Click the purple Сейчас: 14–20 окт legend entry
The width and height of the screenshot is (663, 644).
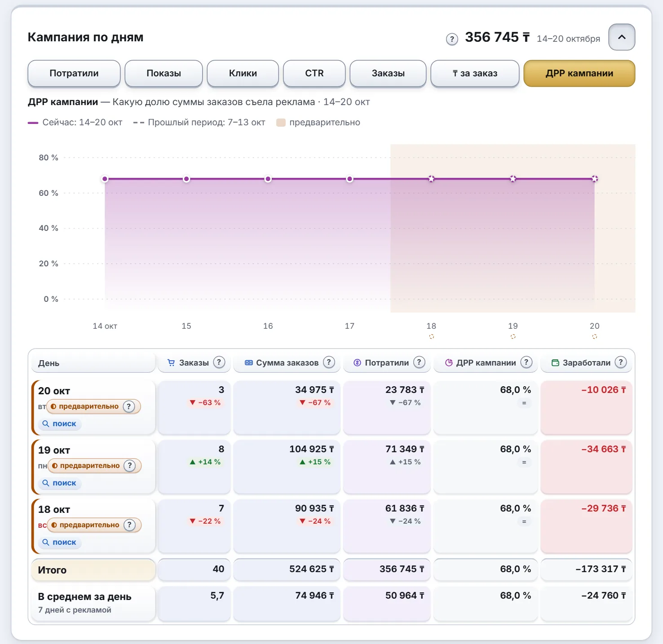[75, 122]
